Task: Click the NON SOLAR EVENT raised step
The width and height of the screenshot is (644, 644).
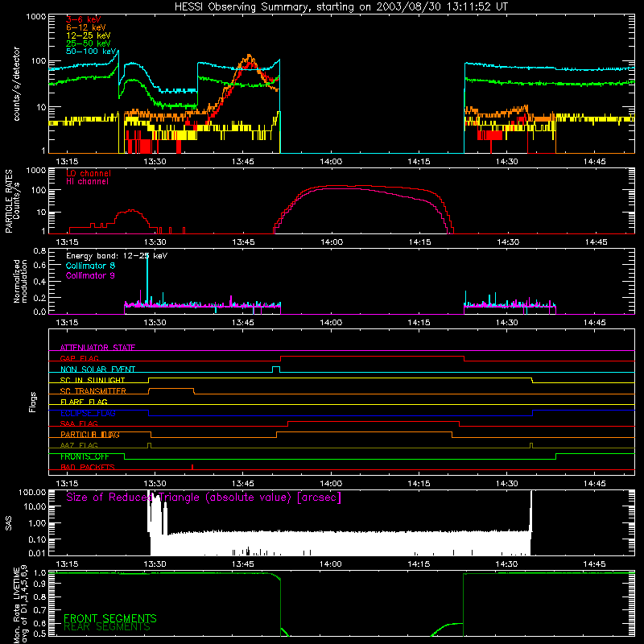Action: click(276, 368)
